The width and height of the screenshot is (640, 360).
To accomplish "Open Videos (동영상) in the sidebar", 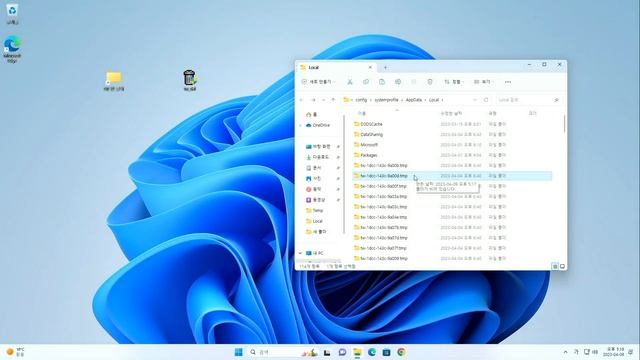I will pos(316,200).
